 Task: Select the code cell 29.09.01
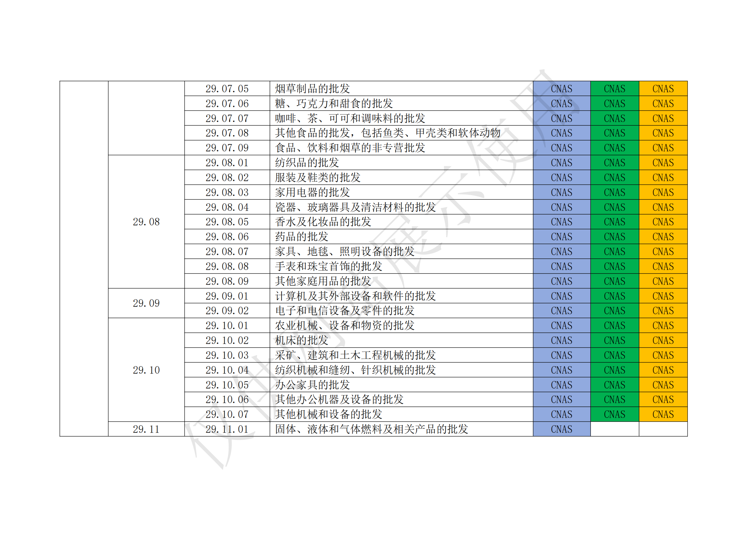[227, 296]
